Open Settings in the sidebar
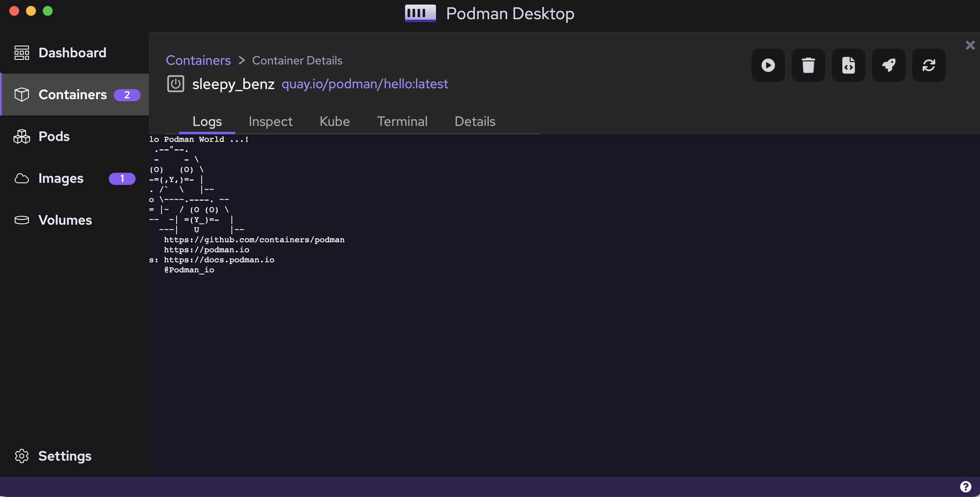The width and height of the screenshot is (980, 497). pyautogui.click(x=64, y=456)
